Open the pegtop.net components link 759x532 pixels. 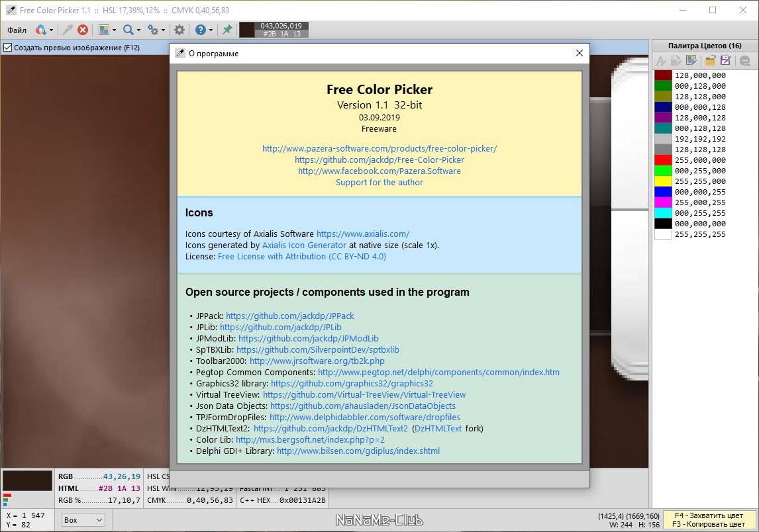click(x=438, y=372)
